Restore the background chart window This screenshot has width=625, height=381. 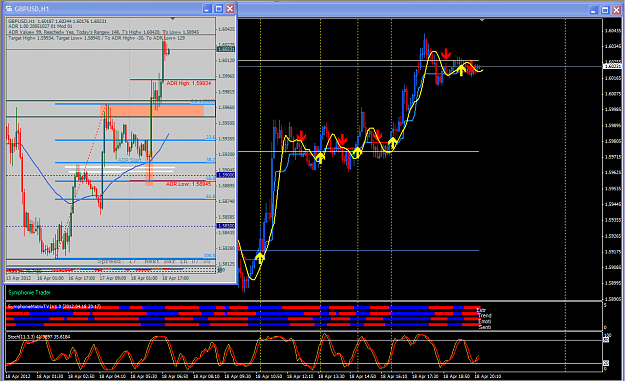605,10
